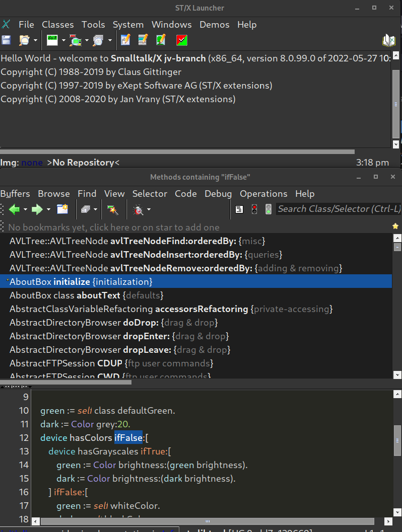The image size is (402, 532).
Task: Click the bug inspector lint icon
Action: (x=138, y=210)
